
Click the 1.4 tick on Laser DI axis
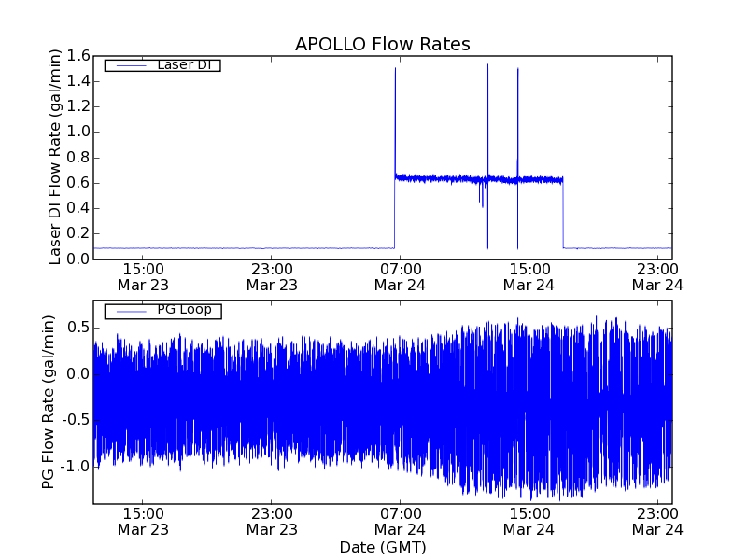click(x=78, y=81)
